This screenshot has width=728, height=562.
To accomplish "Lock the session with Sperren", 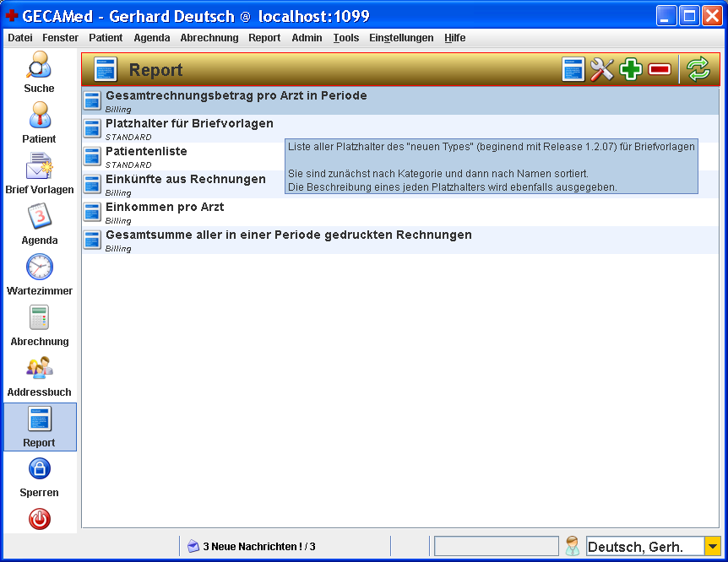I will click(x=39, y=477).
